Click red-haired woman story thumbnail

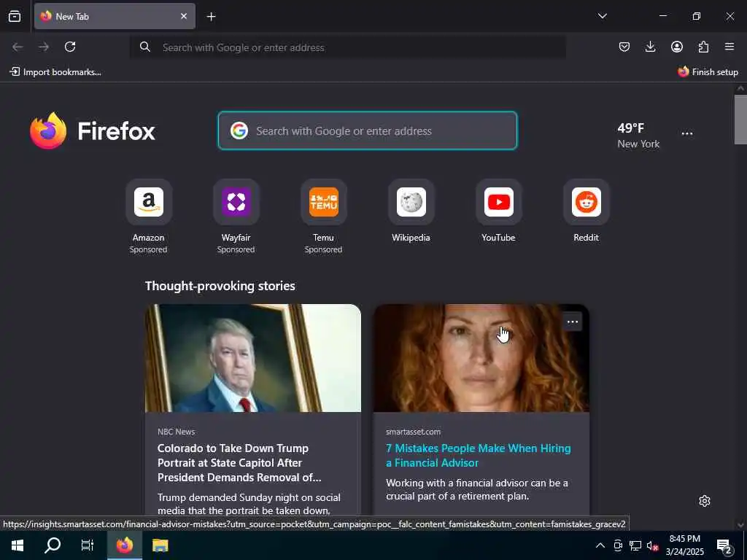click(481, 358)
